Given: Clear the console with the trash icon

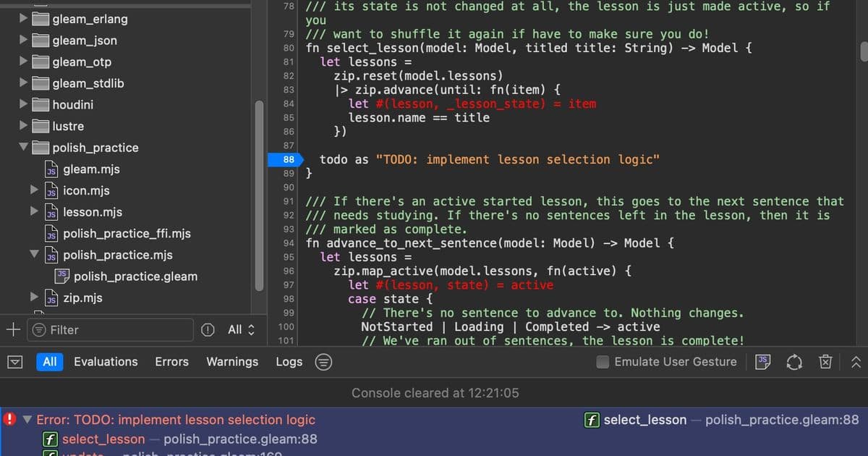Looking at the screenshot, I should coord(826,362).
